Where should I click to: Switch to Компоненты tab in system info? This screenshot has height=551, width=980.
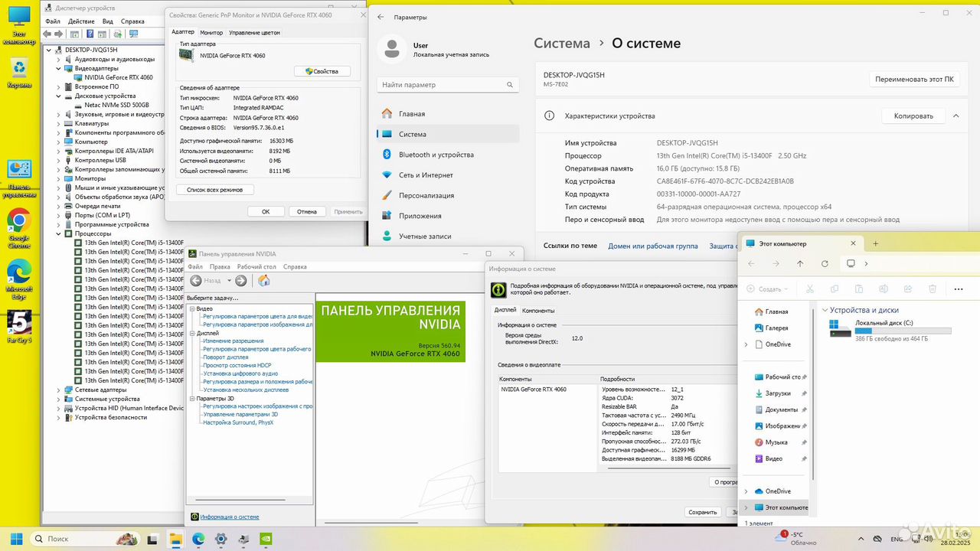(538, 311)
